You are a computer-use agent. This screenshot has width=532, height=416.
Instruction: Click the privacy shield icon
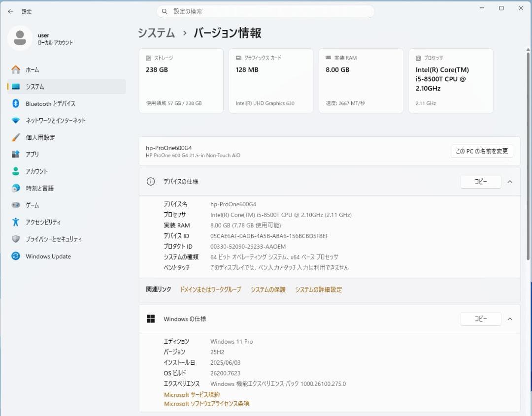point(16,239)
